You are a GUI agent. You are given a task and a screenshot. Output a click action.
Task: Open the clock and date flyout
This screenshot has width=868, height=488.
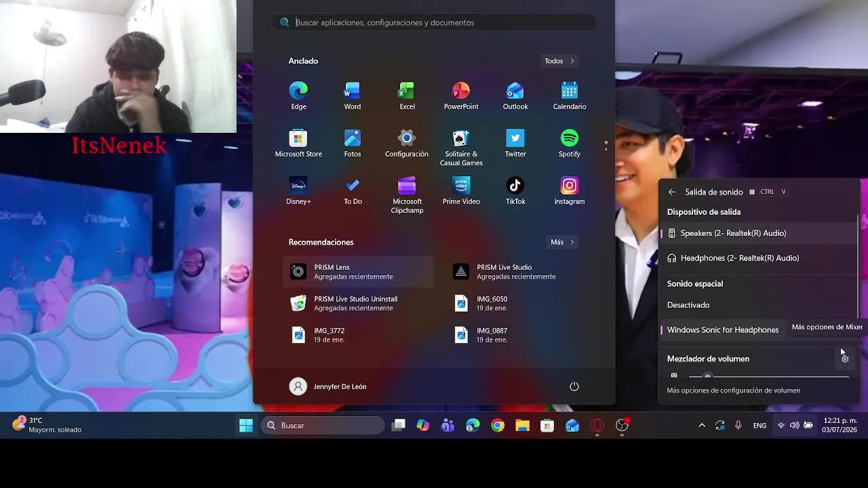coord(840,426)
